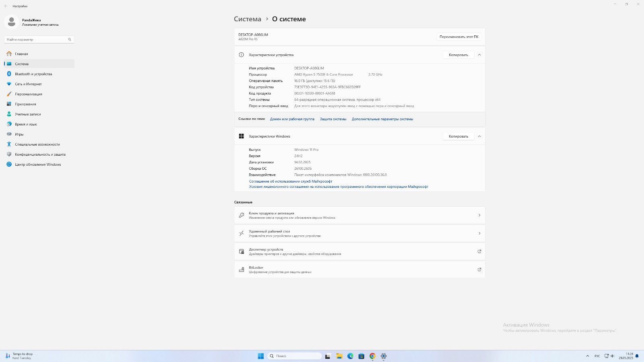
Task: Click the Windows logo in Характеристики Windows
Action: pyautogui.click(x=242, y=136)
